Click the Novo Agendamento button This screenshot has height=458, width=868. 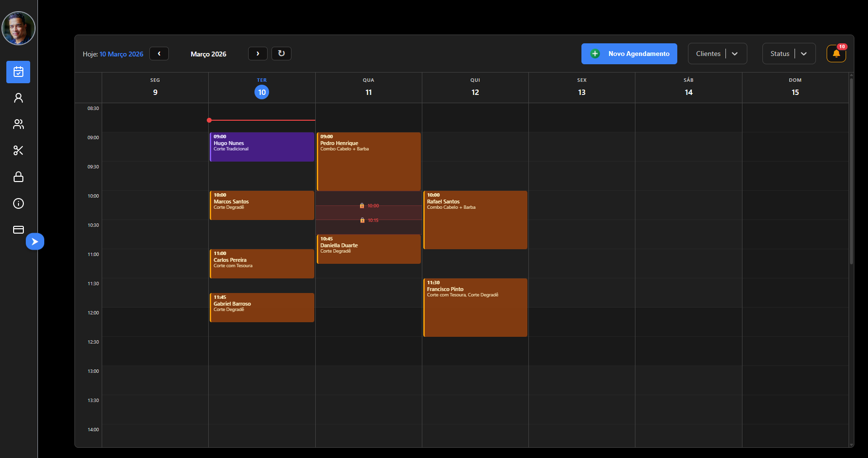pos(629,54)
